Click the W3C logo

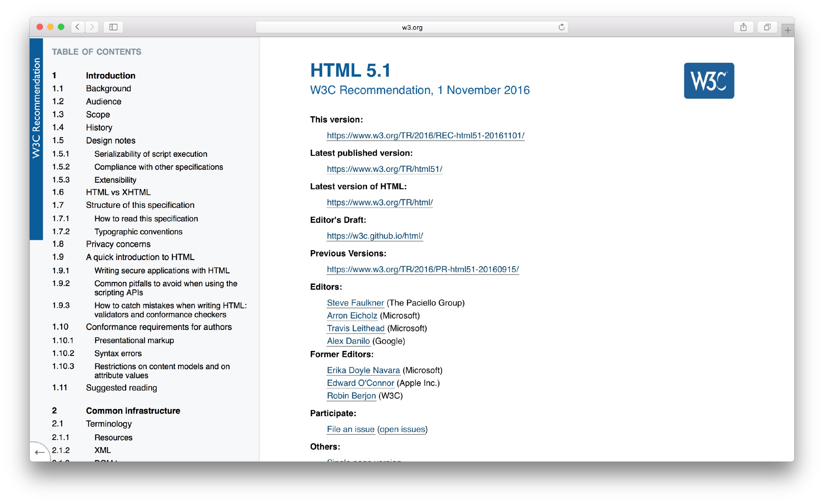(x=709, y=80)
